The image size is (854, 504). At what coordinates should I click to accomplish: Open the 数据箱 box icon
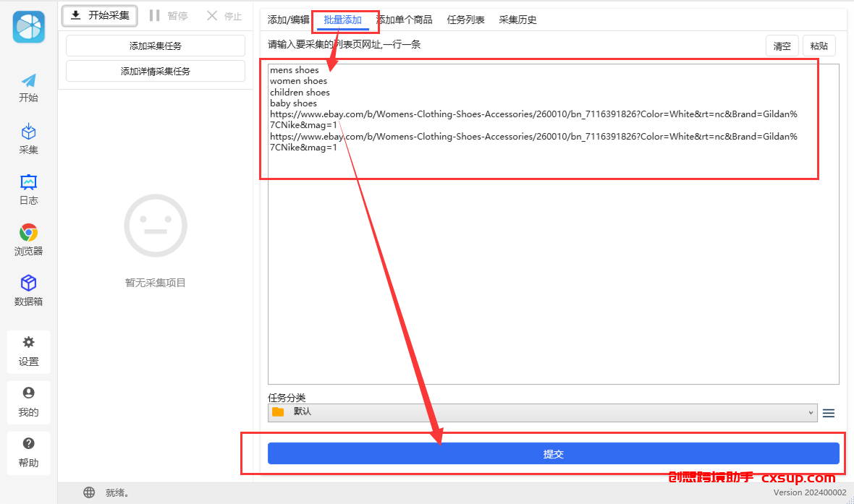coord(28,283)
